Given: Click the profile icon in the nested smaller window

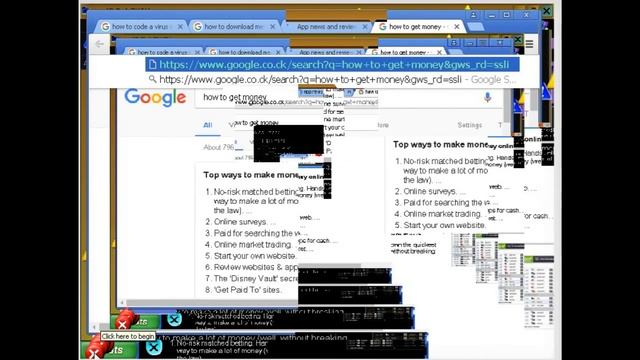Looking at the screenshot, I should pyautogui.click(x=454, y=42).
